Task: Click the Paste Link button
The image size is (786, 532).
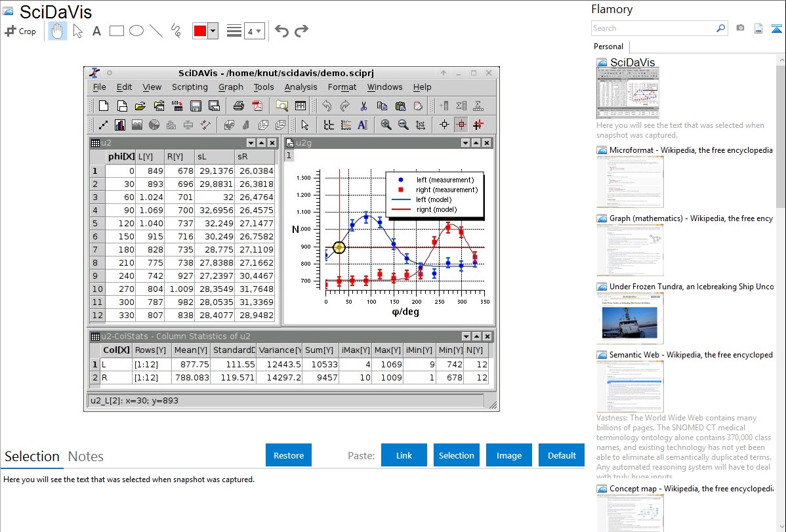Action: point(404,455)
